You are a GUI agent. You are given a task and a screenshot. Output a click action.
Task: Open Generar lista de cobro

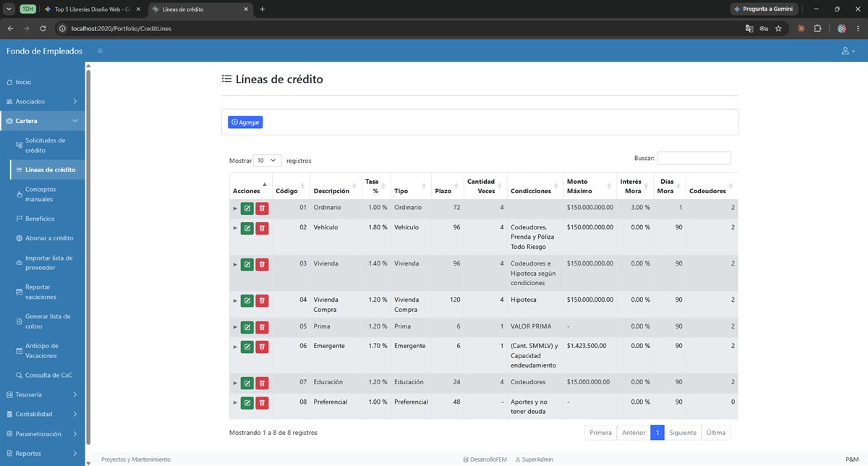click(47, 321)
